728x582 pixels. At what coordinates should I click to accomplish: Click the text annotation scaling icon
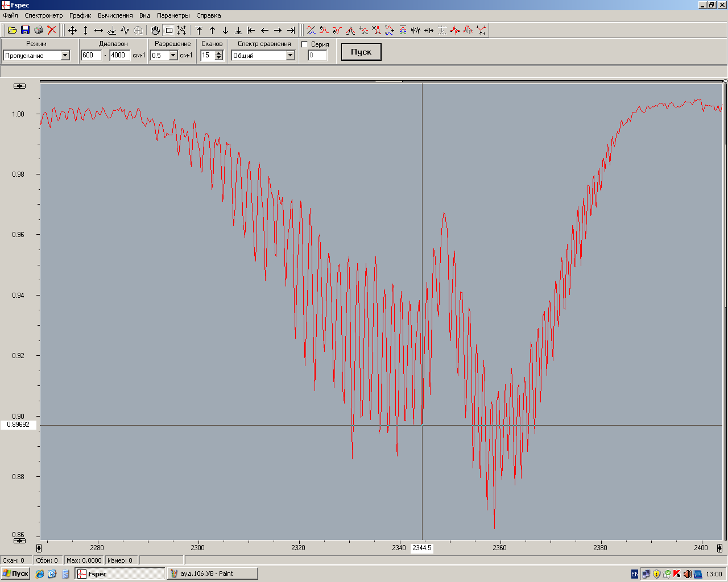tap(181, 30)
